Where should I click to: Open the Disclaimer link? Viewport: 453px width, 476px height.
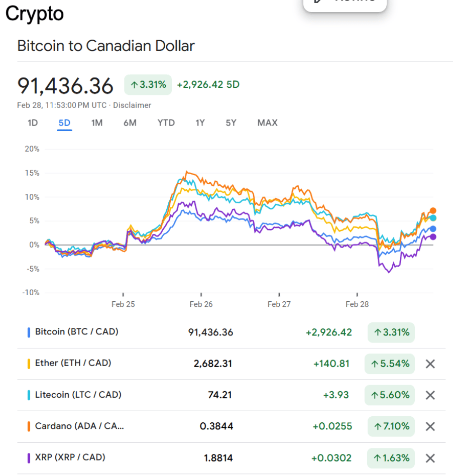[x=132, y=105]
